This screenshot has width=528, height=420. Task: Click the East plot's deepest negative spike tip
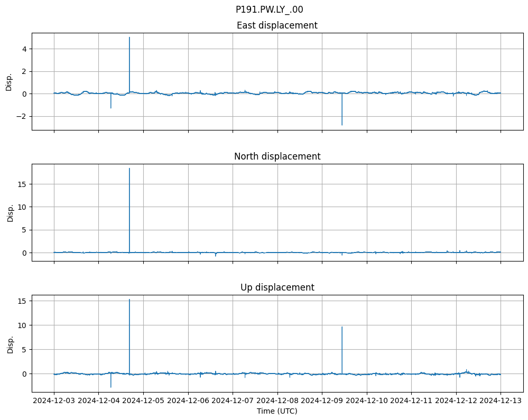pos(342,125)
